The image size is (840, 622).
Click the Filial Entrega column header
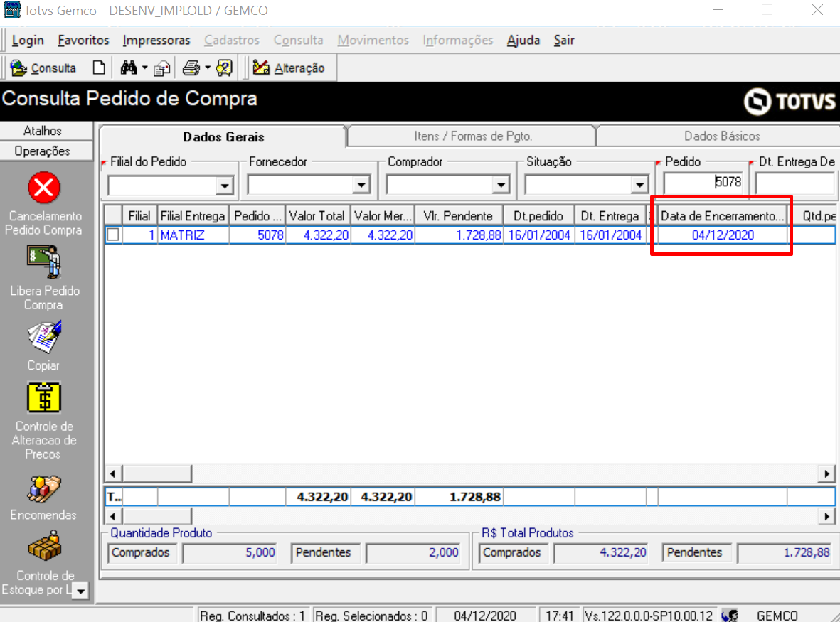click(193, 216)
